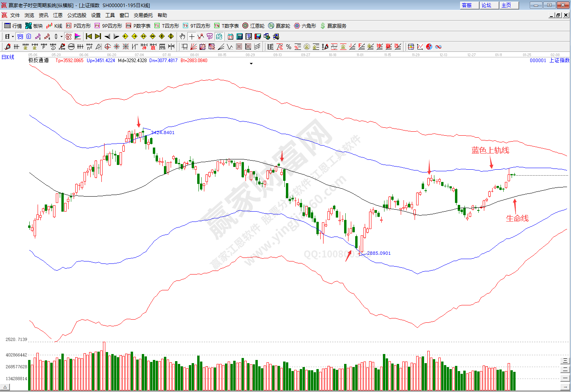Click the 论坛 link button
The width and height of the screenshot is (571, 392).
(x=487, y=5)
